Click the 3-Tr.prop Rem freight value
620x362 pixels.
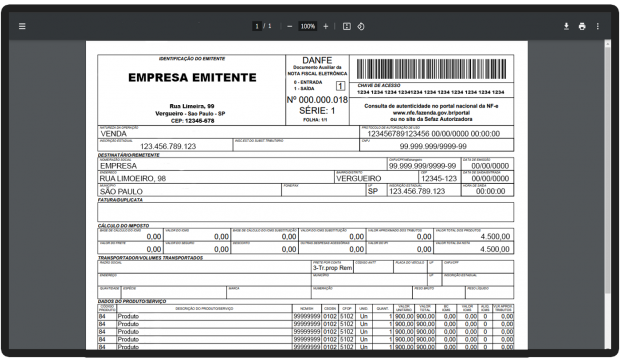(332, 268)
